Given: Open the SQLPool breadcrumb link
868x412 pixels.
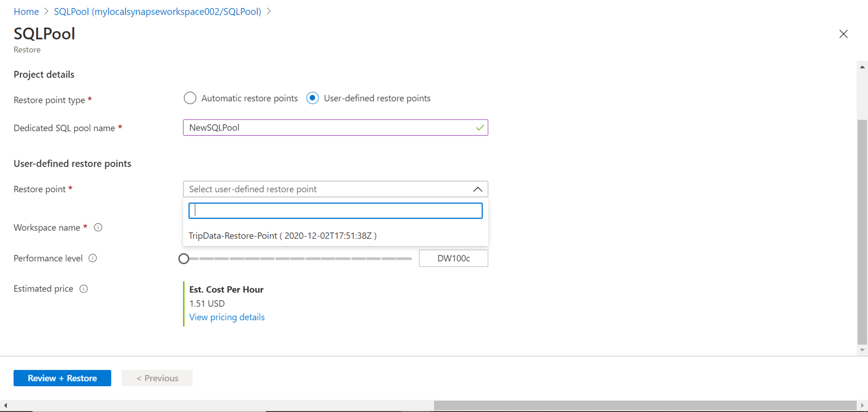Looking at the screenshot, I should 157,12.
